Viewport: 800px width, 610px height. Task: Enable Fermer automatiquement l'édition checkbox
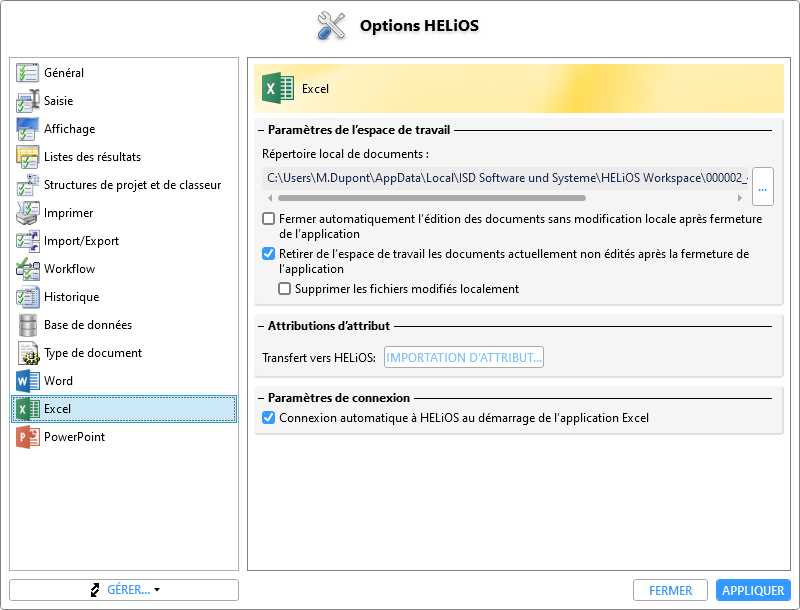point(268,219)
